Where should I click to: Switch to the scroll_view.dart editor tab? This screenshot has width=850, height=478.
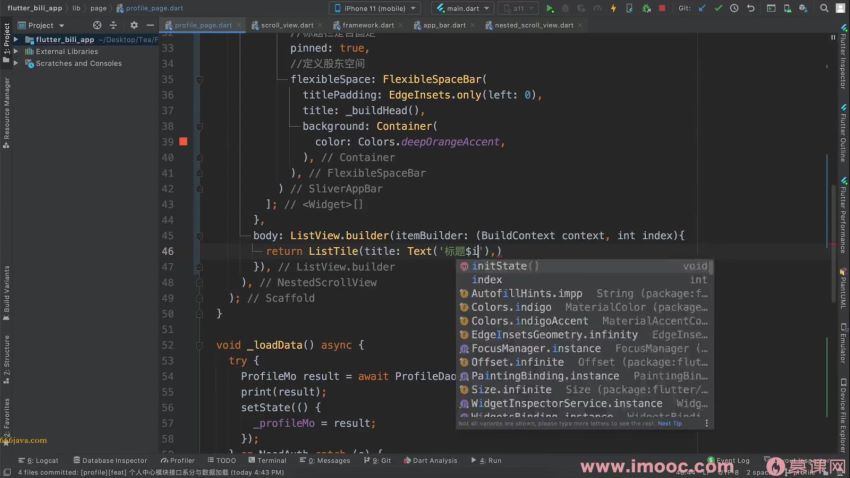tap(283, 25)
